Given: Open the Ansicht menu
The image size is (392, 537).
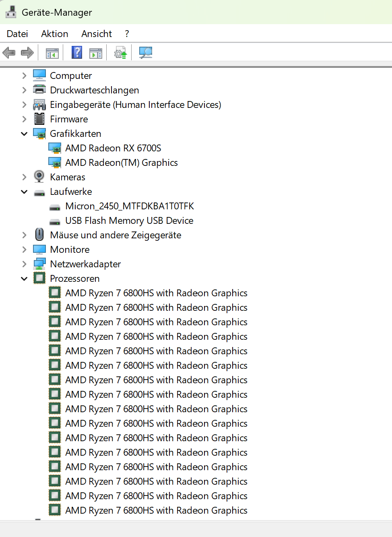Looking at the screenshot, I should click(97, 34).
